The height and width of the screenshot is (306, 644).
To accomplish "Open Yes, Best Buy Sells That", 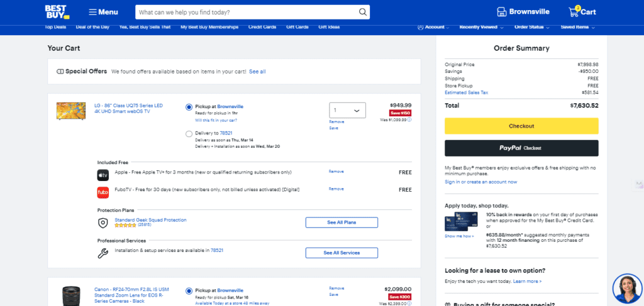I will point(145,27).
